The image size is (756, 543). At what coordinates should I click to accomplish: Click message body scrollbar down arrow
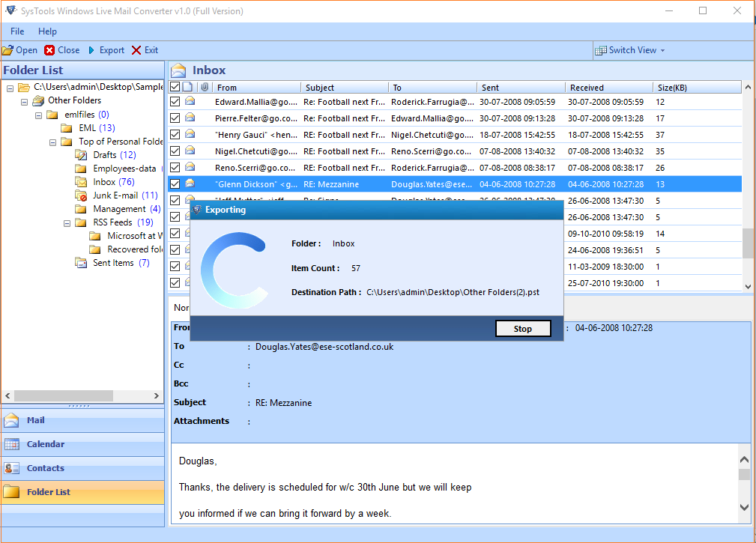(x=745, y=507)
